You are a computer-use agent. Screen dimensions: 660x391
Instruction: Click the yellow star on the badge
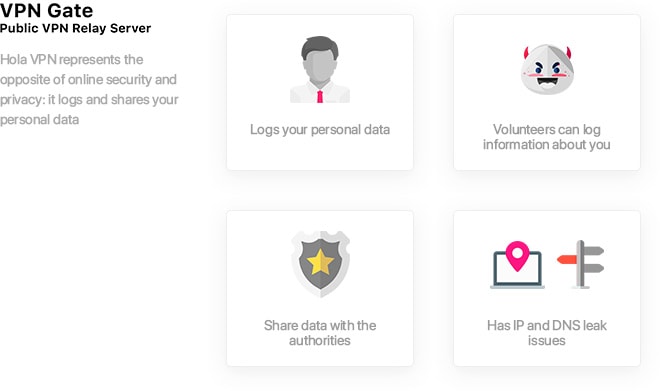click(x=320, y=262)
